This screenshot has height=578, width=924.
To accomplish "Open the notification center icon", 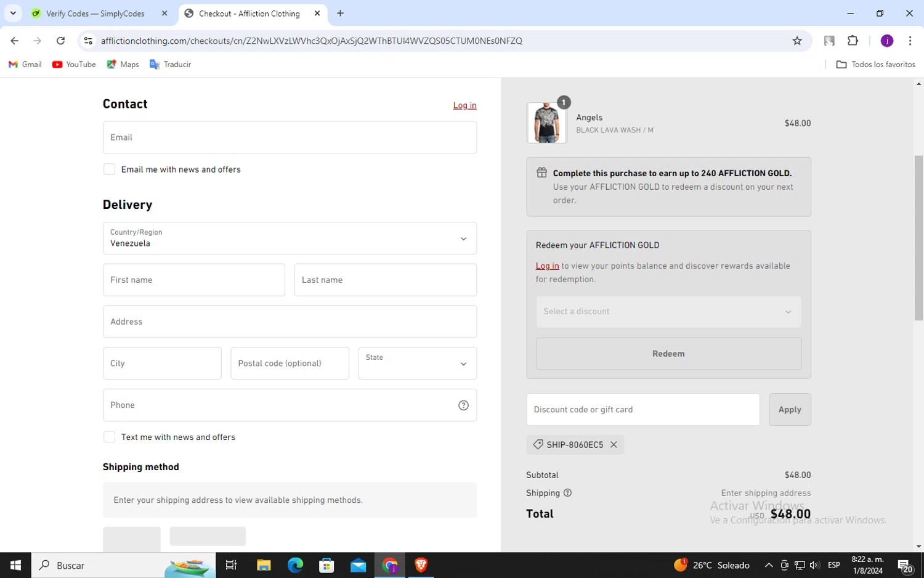I will pos(905,565).
